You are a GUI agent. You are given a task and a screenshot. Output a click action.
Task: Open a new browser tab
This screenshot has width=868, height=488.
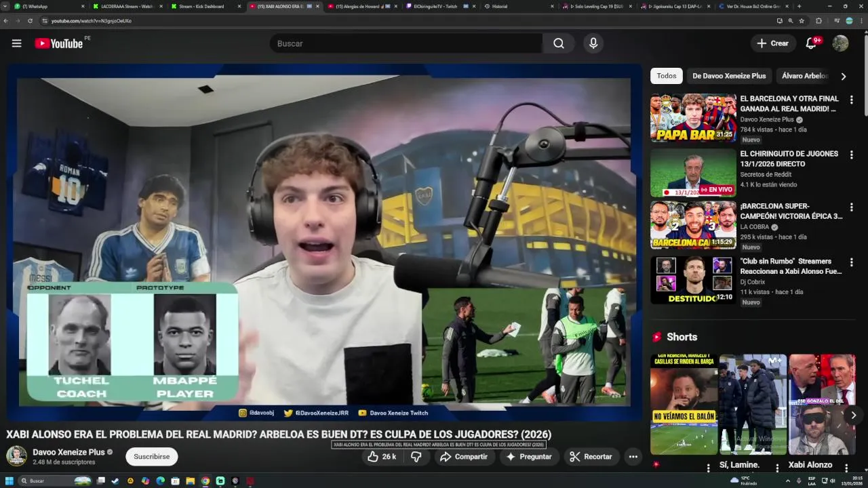[799, 6]
